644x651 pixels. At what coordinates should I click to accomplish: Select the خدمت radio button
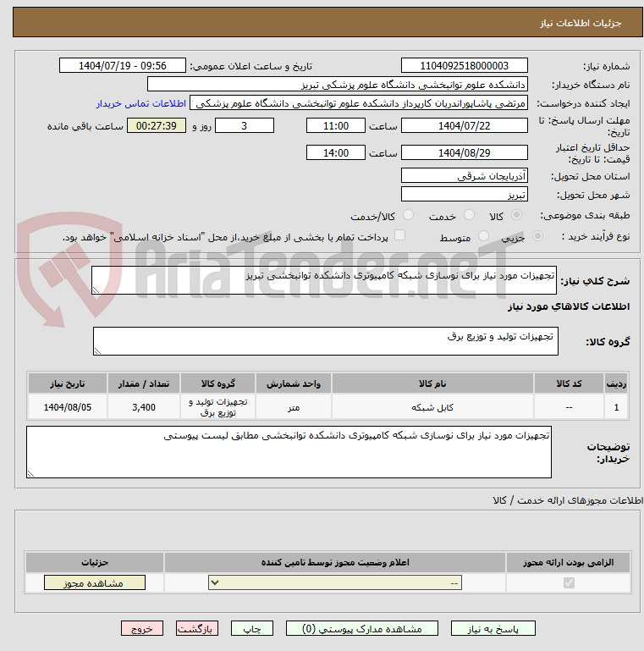470,215
